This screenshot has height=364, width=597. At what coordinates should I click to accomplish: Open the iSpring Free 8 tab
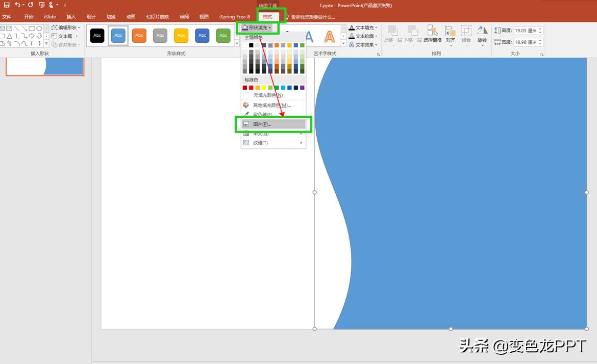coord(235,17)
